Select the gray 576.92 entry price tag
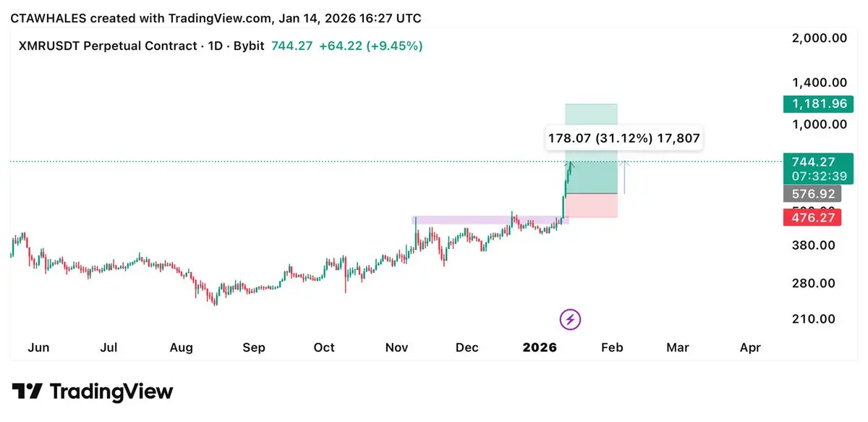The width and height of the screenshot is (868, 422). [x=812, y=194]
